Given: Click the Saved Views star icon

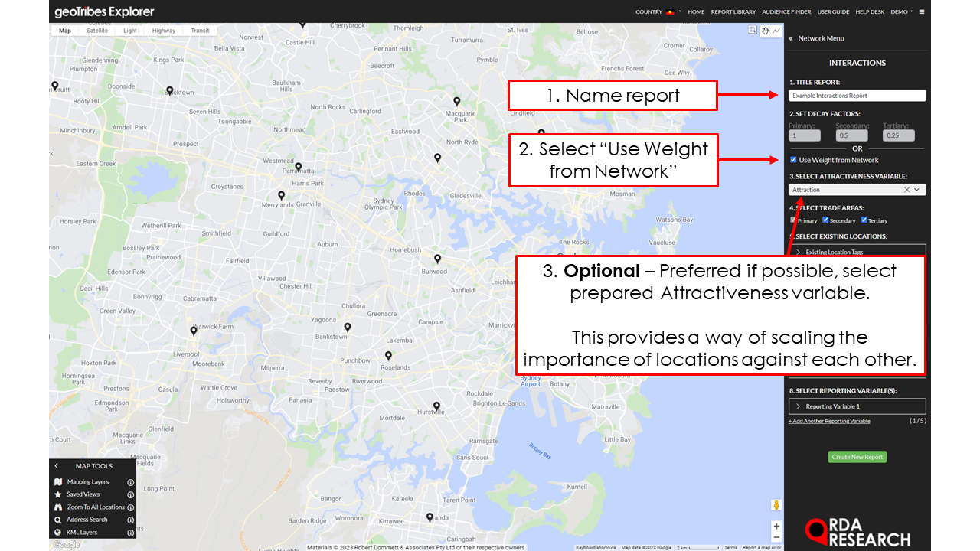Looking at the screenshot, I should 58,494.
